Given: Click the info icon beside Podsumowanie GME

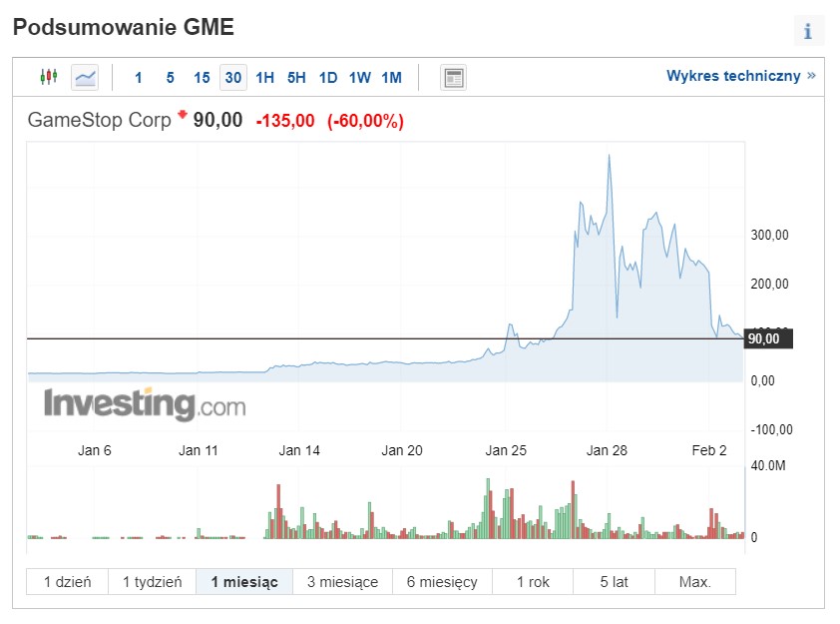Looking at the screenshot, I should click(808, 31).
